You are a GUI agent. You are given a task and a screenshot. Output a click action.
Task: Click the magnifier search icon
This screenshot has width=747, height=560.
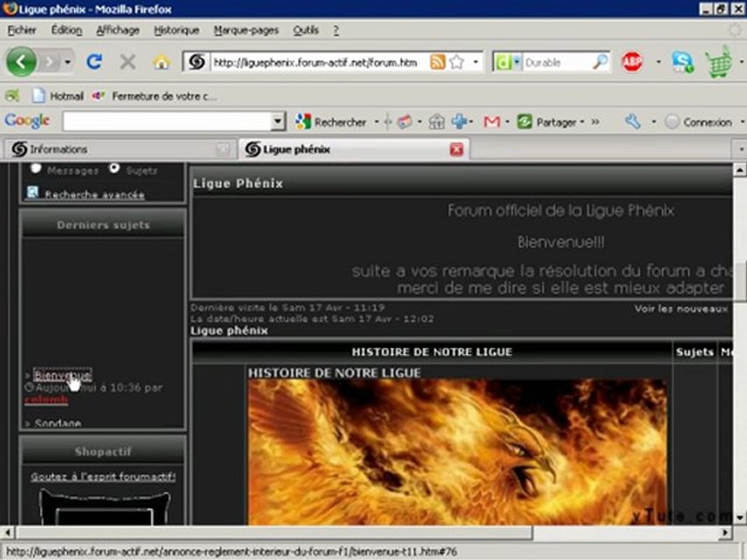(x=600, y=62)
